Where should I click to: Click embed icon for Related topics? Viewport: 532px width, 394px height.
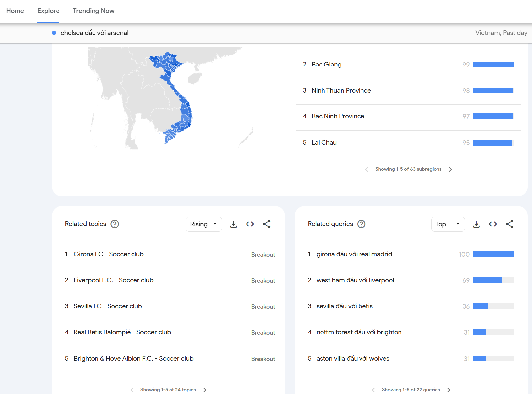click(x=250, y=224)
